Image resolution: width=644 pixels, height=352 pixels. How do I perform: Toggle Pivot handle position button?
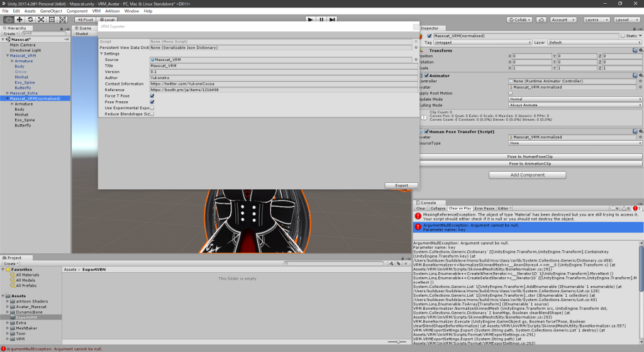pos(86,19)
